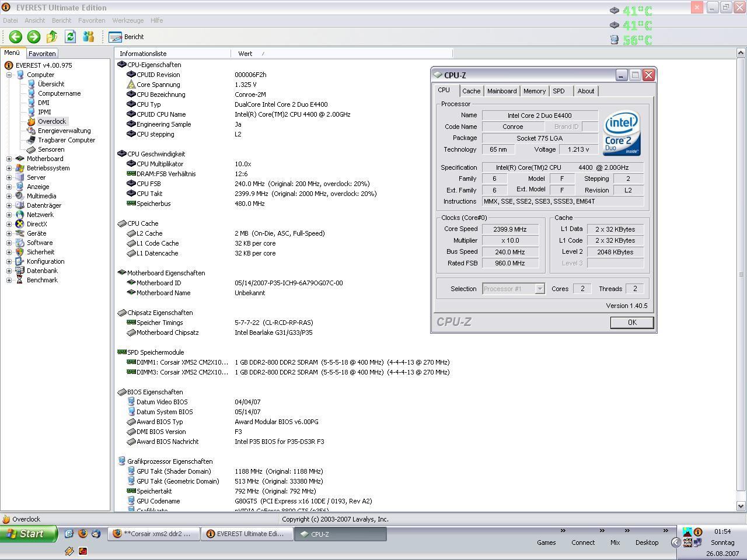Collapse the Computer tree node
747x560 pixels.
(x=9, y=75)
